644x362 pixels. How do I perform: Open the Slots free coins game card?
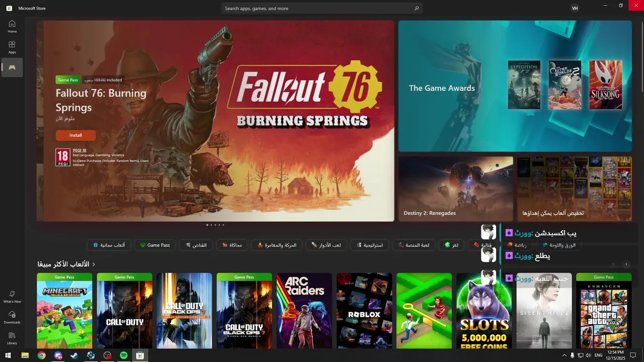[x=484, y=311]
